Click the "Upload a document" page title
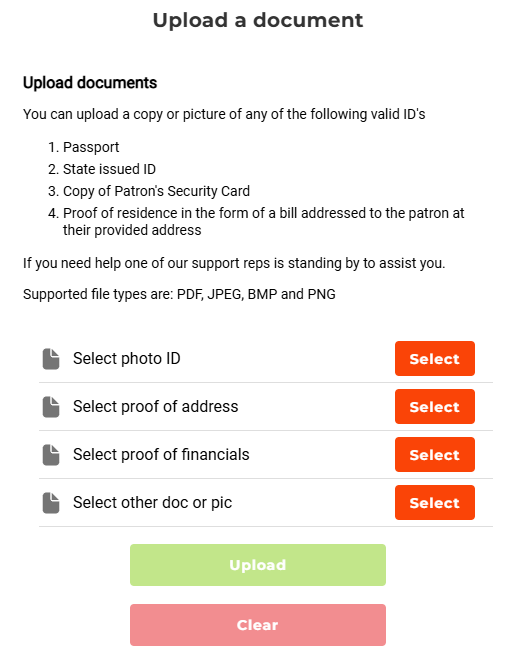The width and height of the screenshot is (509, 651). coord(258,20)
